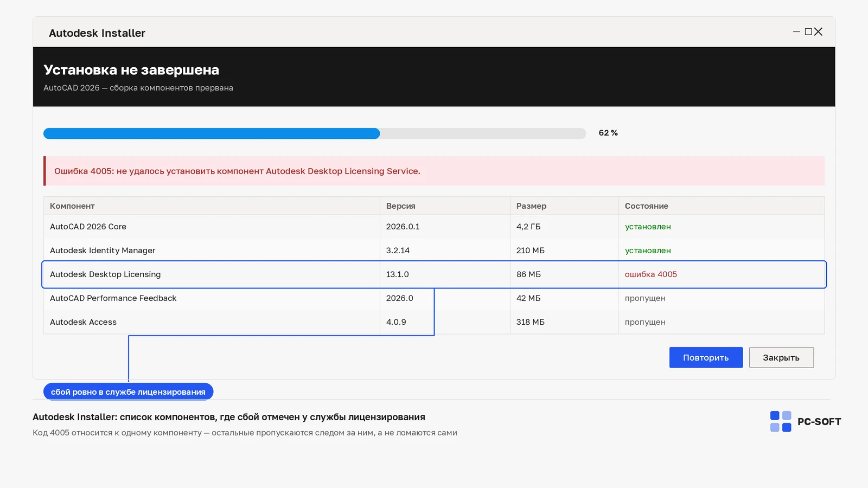The height and width of the screenshot is (488, 868).
Task: Click version 3.2.14 cell
Action: (398, 251)
